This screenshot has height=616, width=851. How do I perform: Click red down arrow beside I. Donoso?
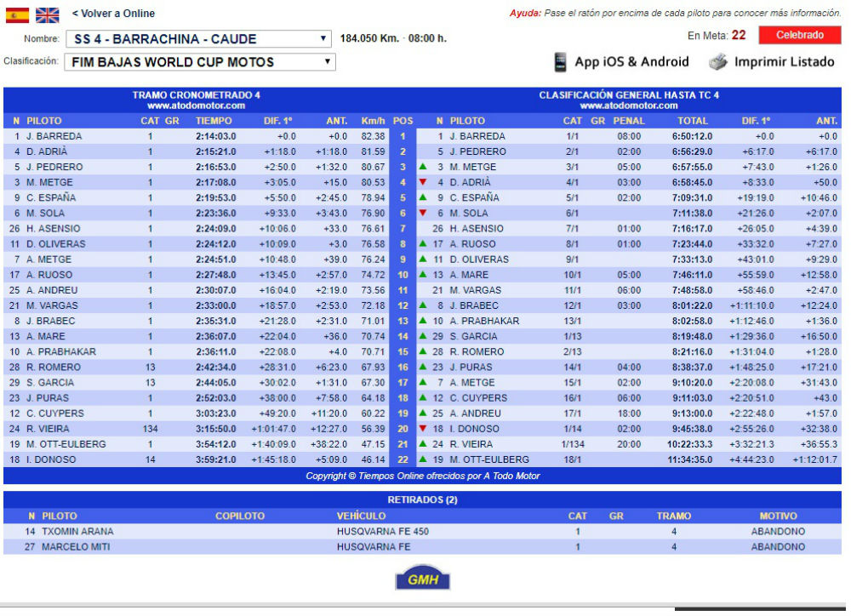click(423, 429)
